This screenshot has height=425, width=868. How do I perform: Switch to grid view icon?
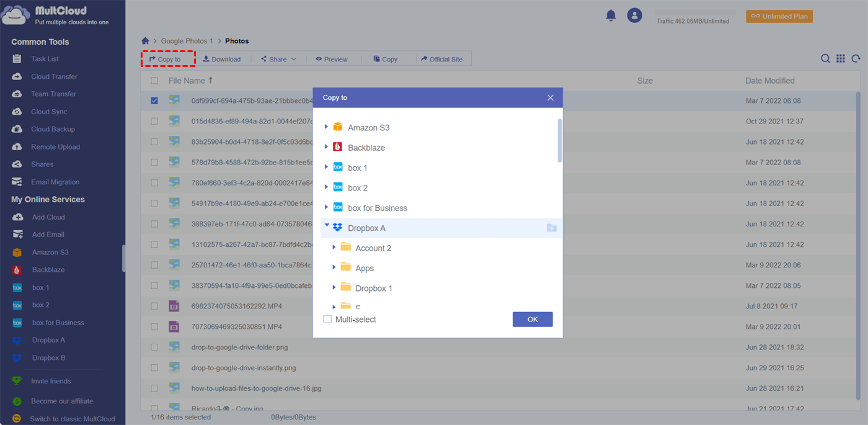(841, 58)
